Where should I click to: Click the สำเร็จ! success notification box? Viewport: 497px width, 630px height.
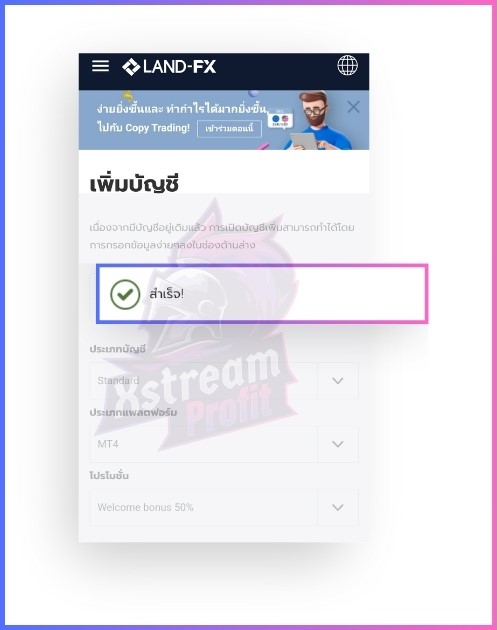coord(262,294)
